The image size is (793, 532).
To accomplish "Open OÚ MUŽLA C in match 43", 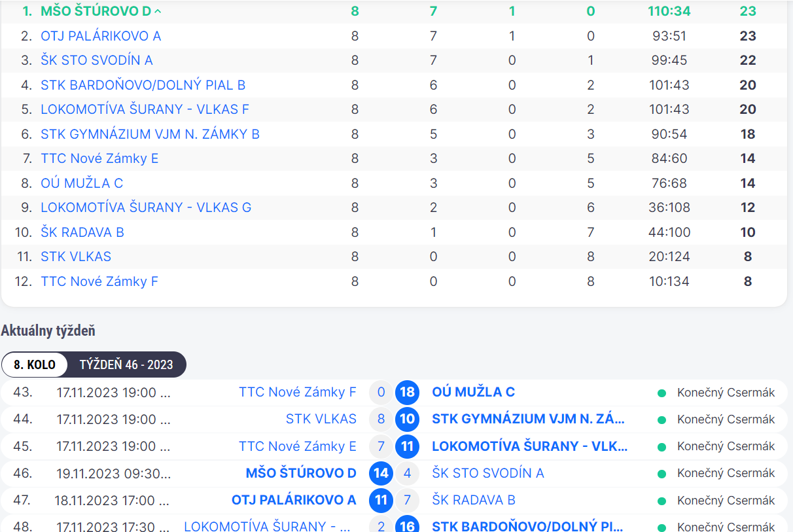I will (474, 392).
